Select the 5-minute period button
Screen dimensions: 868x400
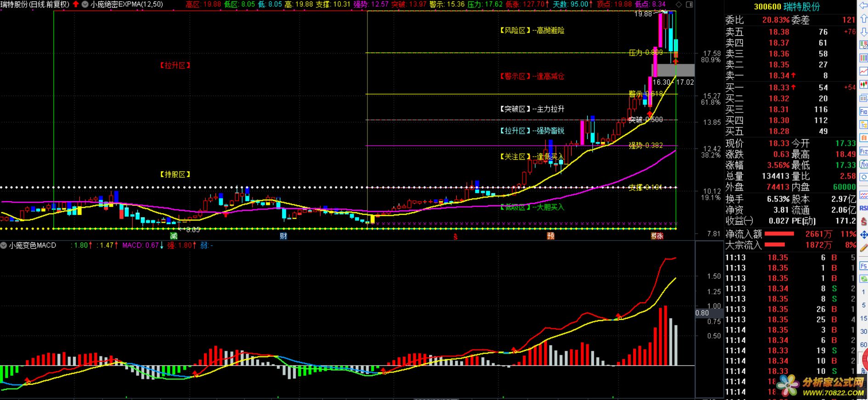tap(863, 305)
